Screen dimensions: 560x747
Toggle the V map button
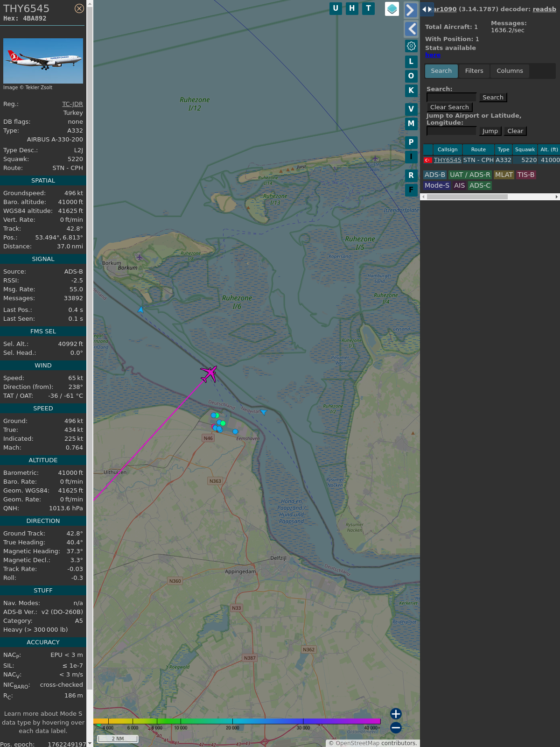pos(411,109)
